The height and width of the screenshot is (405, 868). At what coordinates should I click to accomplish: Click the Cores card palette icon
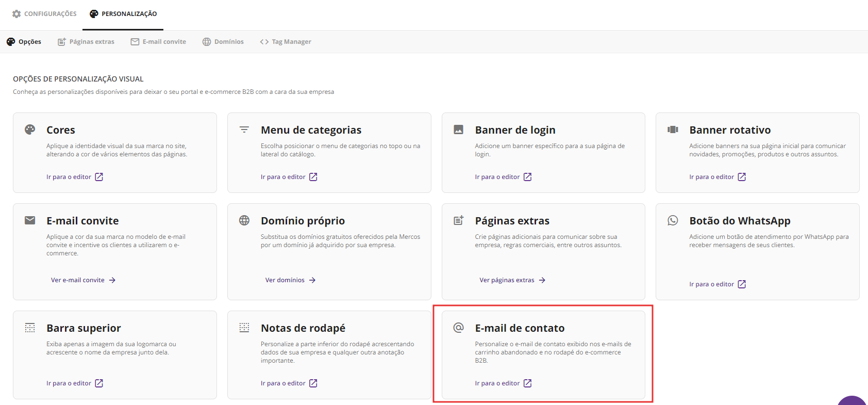click(x=30, y=129)
